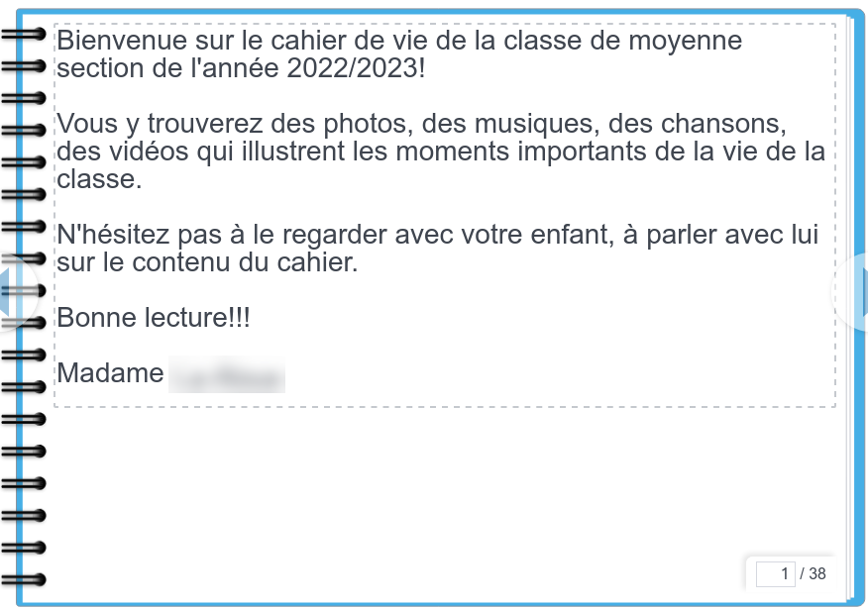Click the word 'Madame' in the signature
The width and height of the screenshot is (868, 610).
(x=111, y=373)
